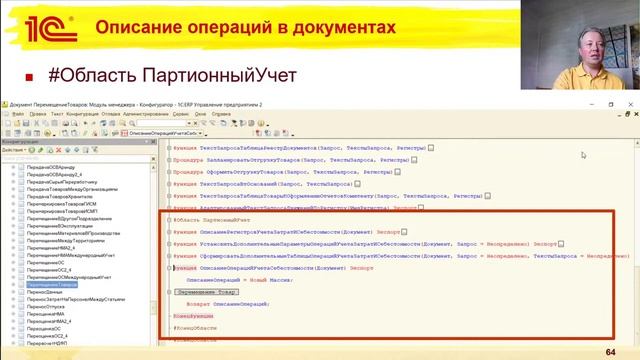Click the tree filter icon in Конфигурация panel

[95, 150]
